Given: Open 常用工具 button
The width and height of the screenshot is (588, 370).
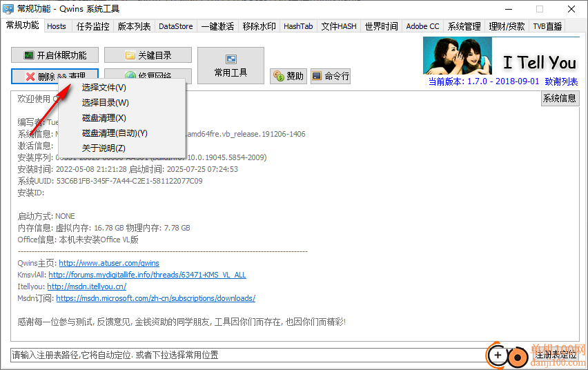Looking at the screenshot, I should (x=231, y=66).
